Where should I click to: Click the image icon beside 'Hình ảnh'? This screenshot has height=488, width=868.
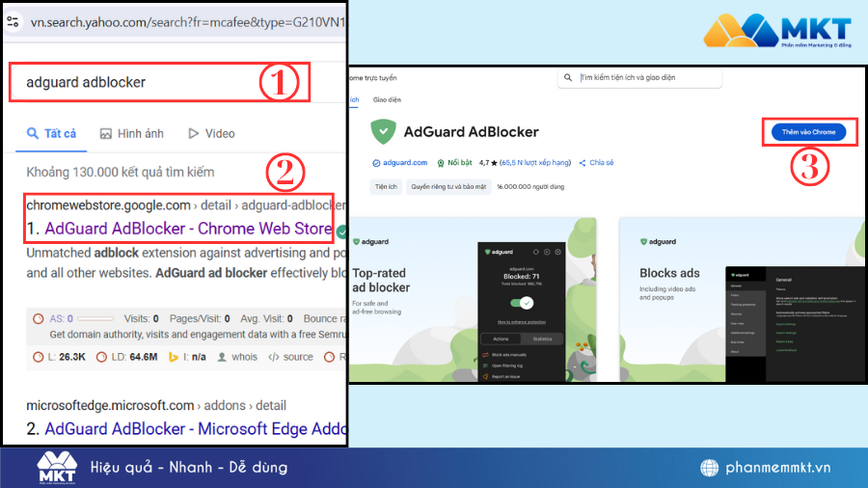tap(106, 134)
